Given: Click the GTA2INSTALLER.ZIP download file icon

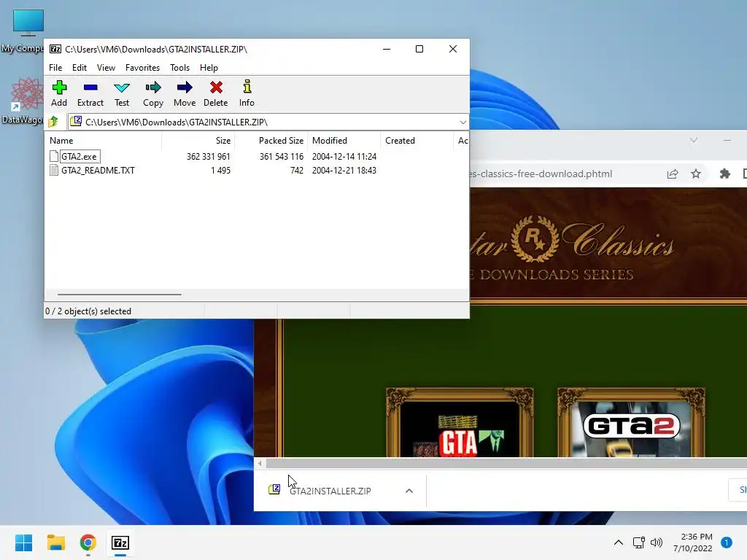Looking at the screenshot, I should (x=274, y=489).
